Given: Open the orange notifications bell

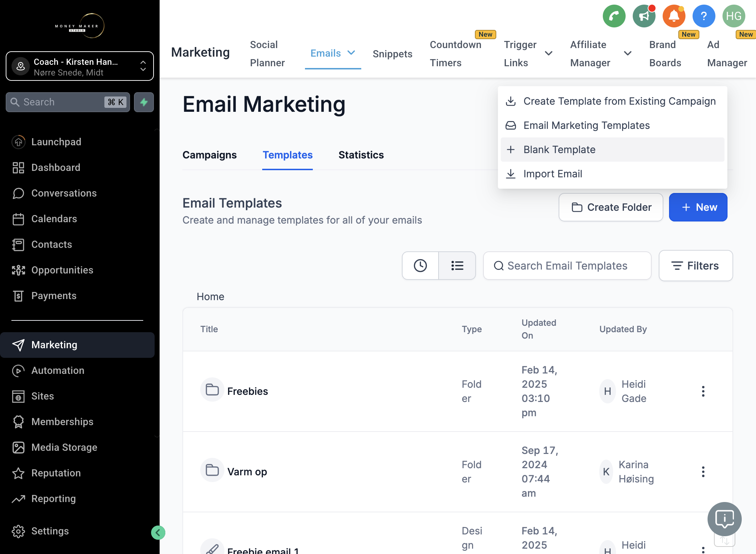Looking at the screenshot, I should (x=674, y=16).
